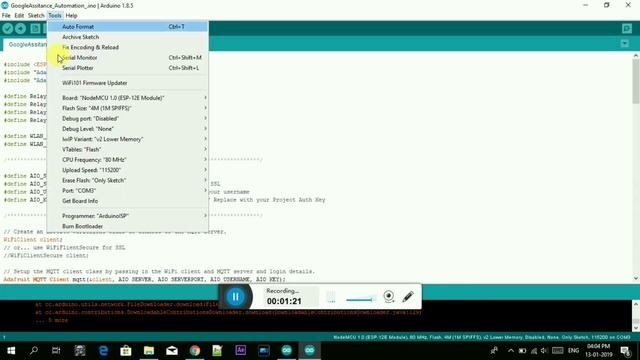The width and height of the screenshot is (640, 360).
Task: Expand Port COM3 submenu
Action: click(x=128, y=191)
